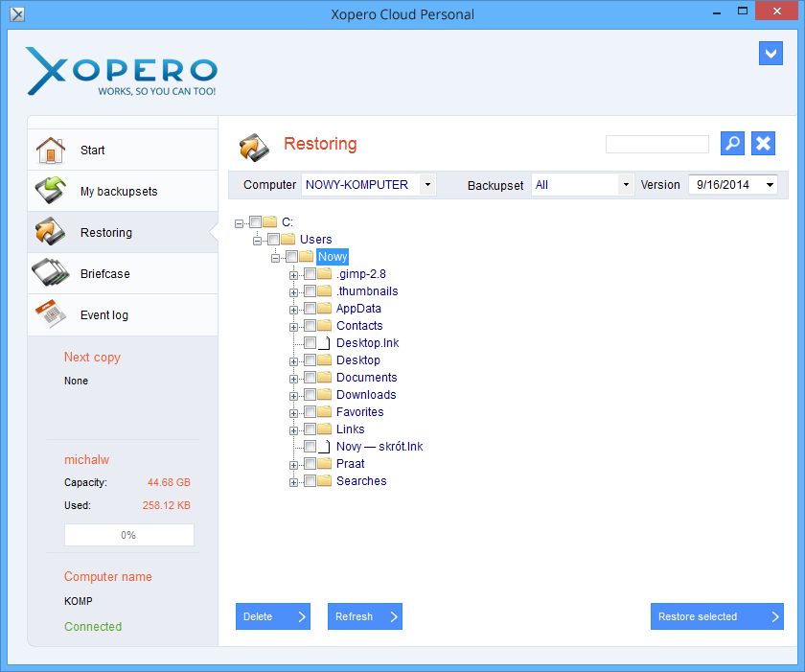
Task: Click the Restoring sidebar drive icon
Action: click(x=50, y=232)
